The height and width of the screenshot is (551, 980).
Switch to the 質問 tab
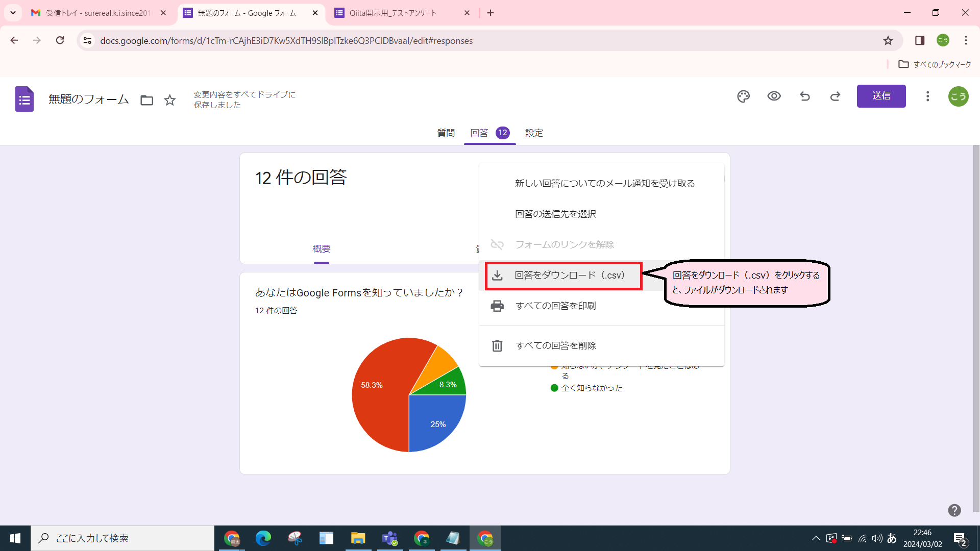[x=446, y=132]
